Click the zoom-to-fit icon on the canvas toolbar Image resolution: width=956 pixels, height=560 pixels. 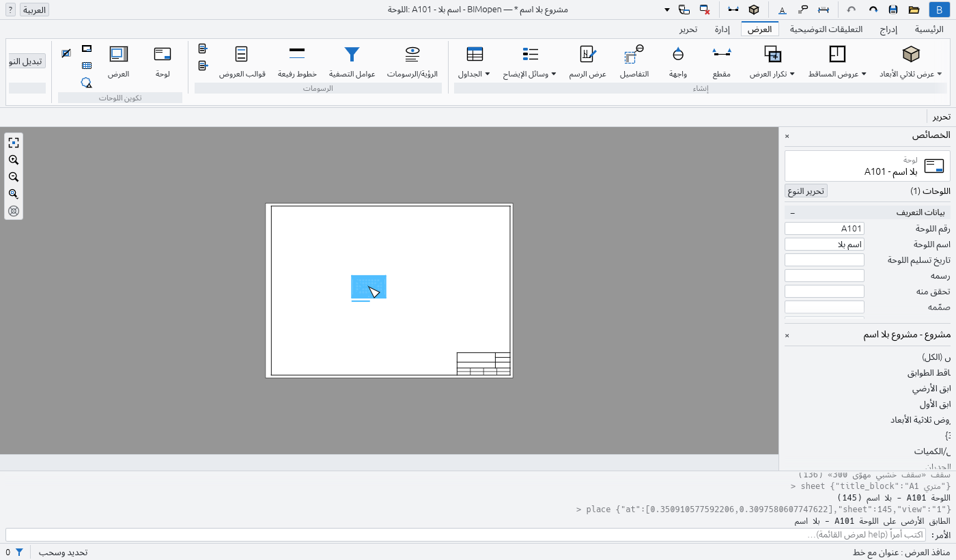click(x=13, y=142)
